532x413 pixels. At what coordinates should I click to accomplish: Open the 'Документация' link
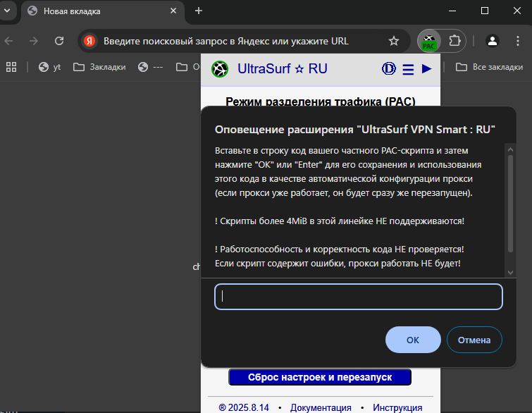(x=321, y=407)
